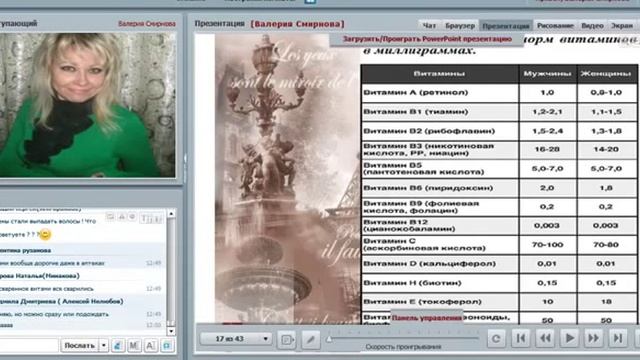Select the pencil annotation tool
The width and height of the screenshot is (640, 360).
pyautogui.click(x=311, y=339)
